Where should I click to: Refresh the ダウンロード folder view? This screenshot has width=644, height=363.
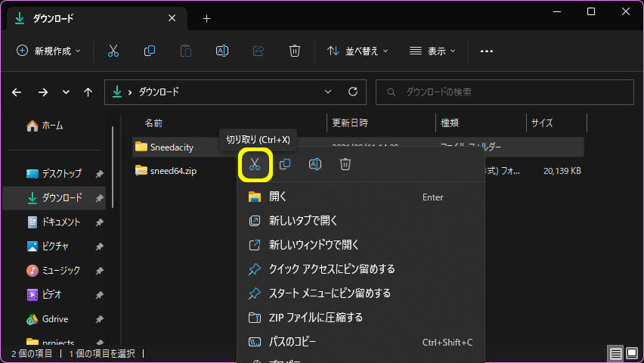coord(353,92)
